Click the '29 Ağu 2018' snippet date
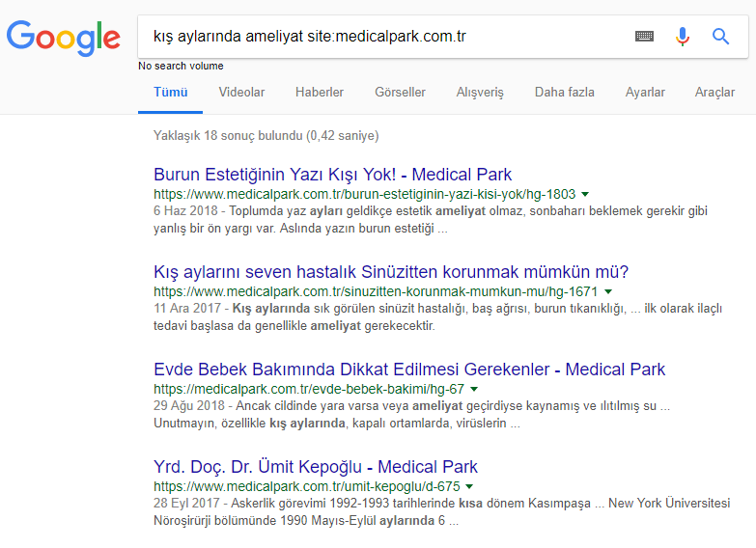 coord(189,406)
